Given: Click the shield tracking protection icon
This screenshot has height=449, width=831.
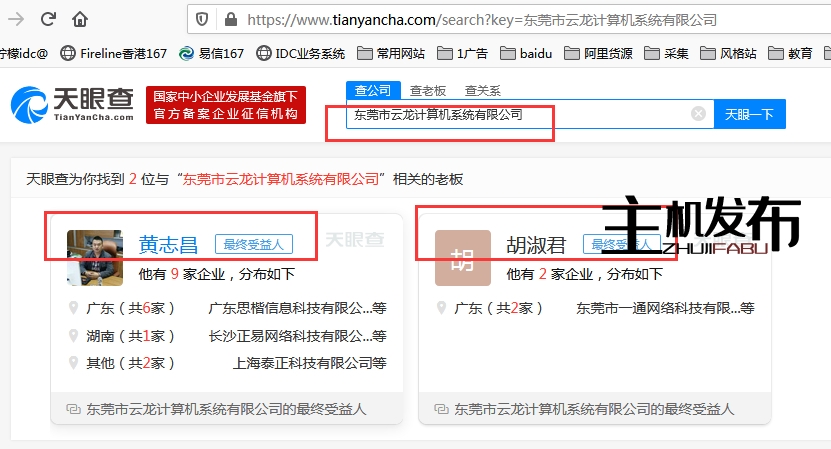Looking at the screenshot, I should 202,20.
